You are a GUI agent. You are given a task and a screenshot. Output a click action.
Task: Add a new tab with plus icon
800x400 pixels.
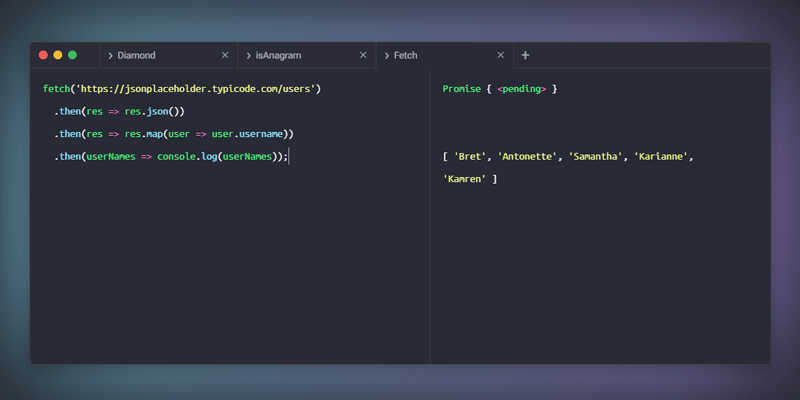526,56
